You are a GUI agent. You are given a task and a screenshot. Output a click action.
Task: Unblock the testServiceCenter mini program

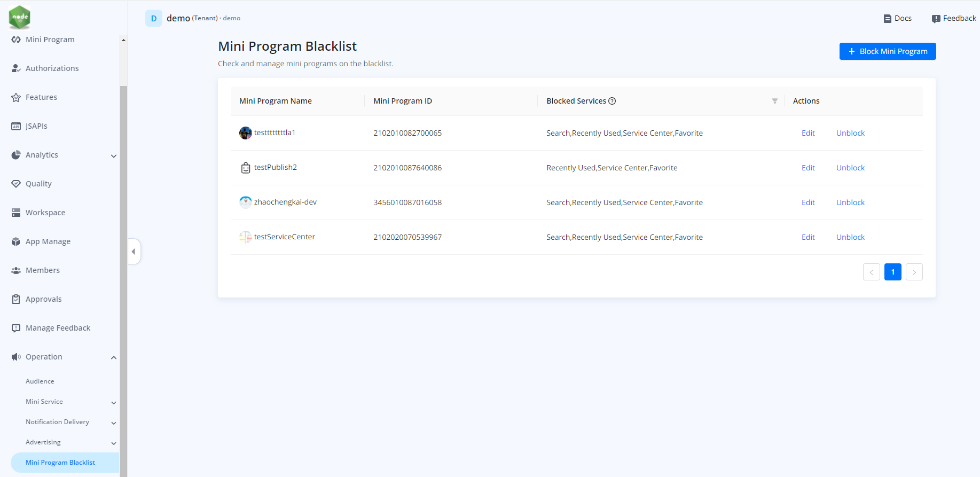(x=850, y=237)
